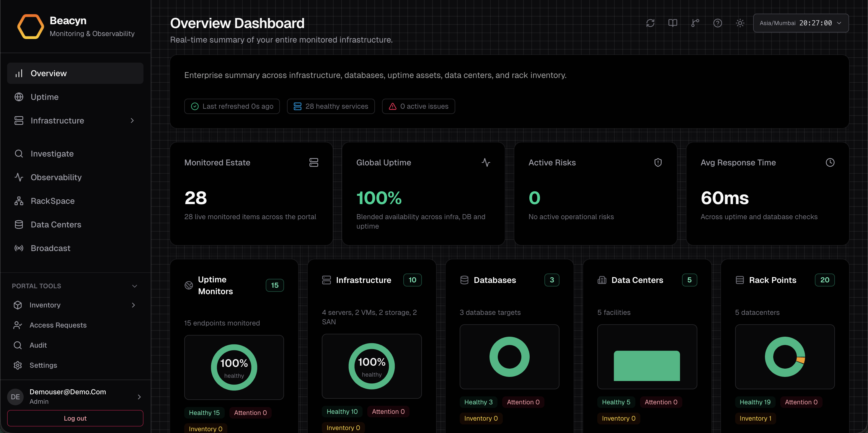The image size is (868, 433).
Task: Click the Rack Points card icon
Action: click(x=740, y=280)
